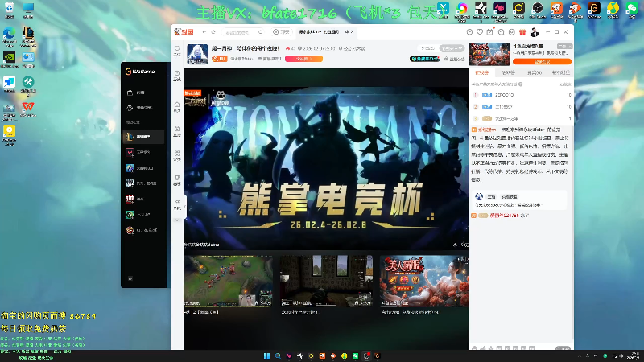Select the fourth chat panel tab
Screen dimensions: 644x362
[560, 72]
